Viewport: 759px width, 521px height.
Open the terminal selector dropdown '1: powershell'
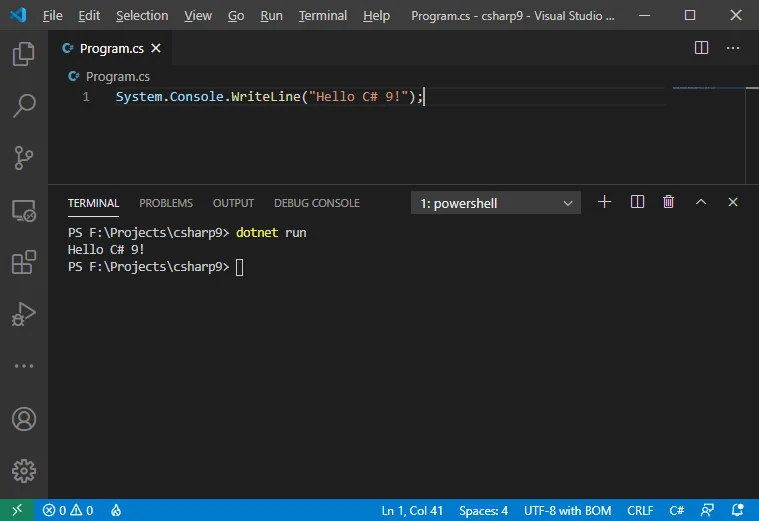click(x=496, y=203)
